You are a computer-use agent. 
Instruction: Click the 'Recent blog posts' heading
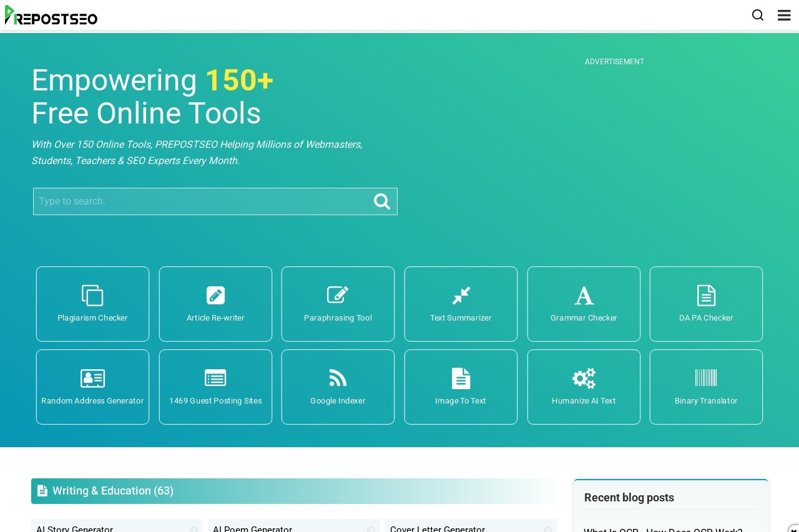pyautogui.click(x=629, y=498)
